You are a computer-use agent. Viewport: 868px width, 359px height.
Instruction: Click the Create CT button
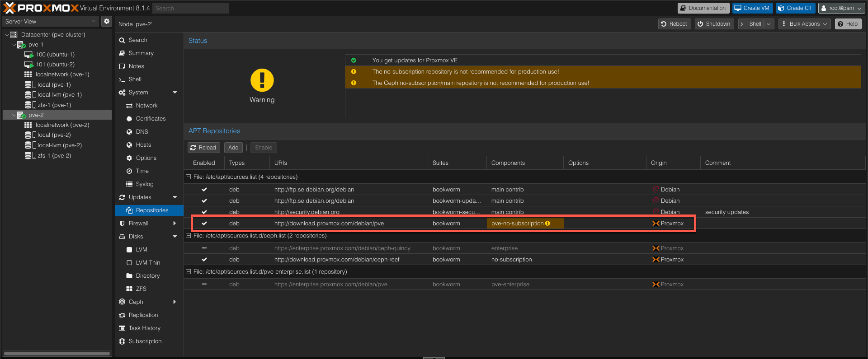pyautogui.click(x=795, y=8)
